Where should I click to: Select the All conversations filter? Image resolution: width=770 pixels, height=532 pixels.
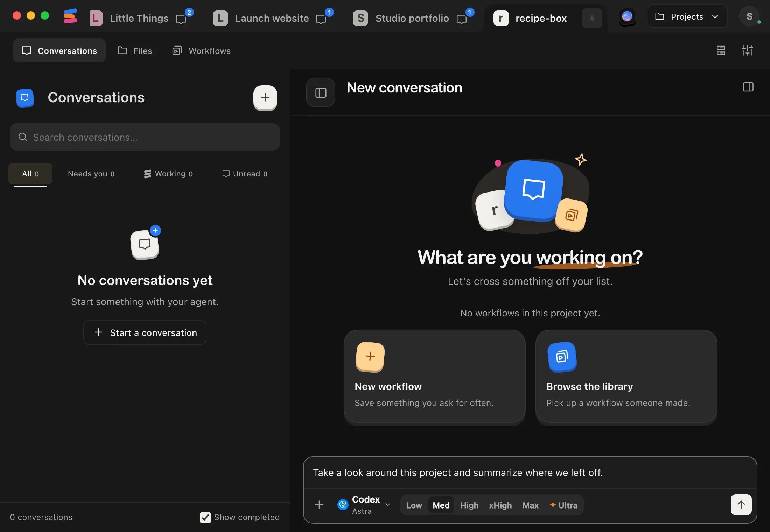[x=30, y=174]
